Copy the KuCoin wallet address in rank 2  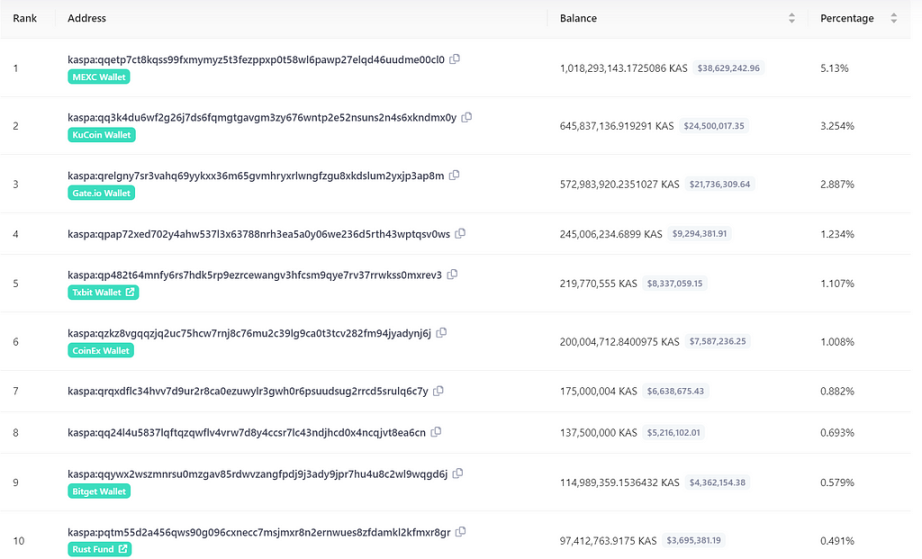466,118
